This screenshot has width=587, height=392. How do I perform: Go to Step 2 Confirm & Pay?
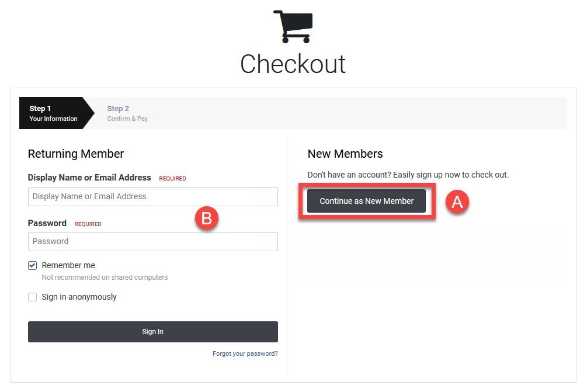127,113
